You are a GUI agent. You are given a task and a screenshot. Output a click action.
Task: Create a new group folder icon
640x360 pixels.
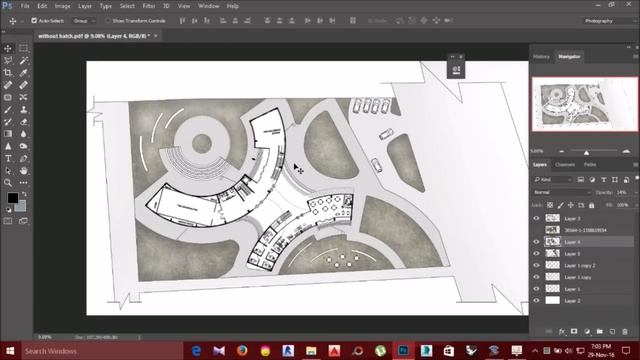600,331
